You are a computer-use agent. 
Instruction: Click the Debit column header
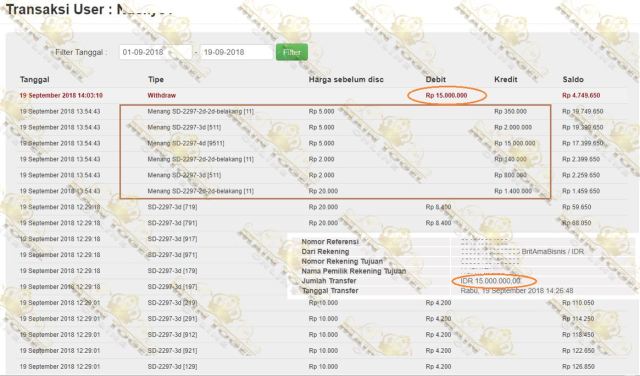pyautogui.click(x=436, y=80)
